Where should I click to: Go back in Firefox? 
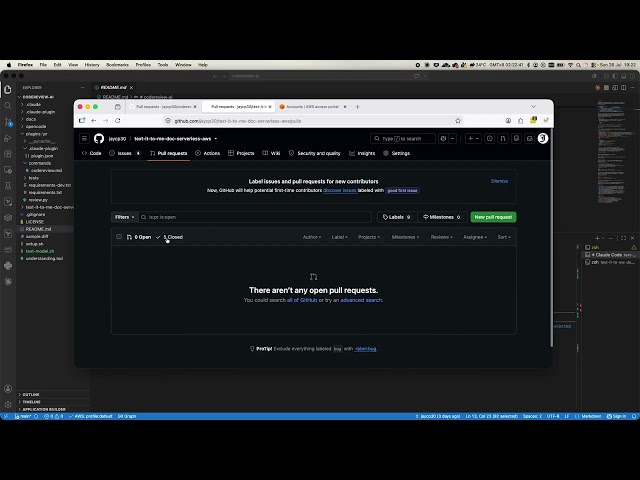(x=93, y=121)
